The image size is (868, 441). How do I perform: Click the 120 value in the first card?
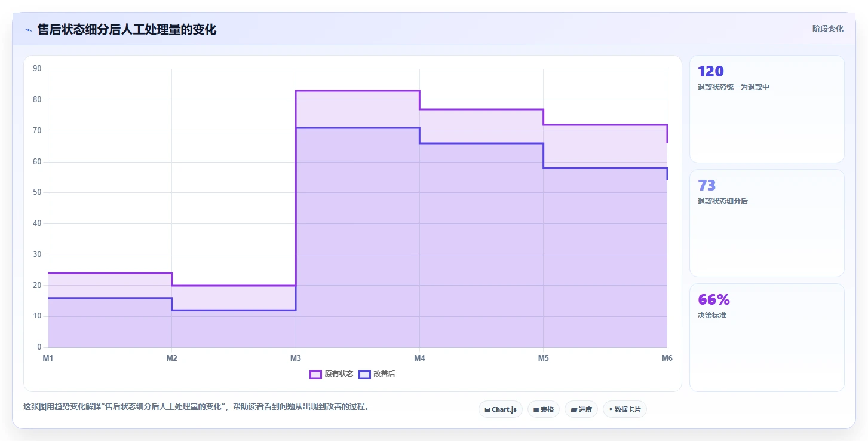pos(711,71)
